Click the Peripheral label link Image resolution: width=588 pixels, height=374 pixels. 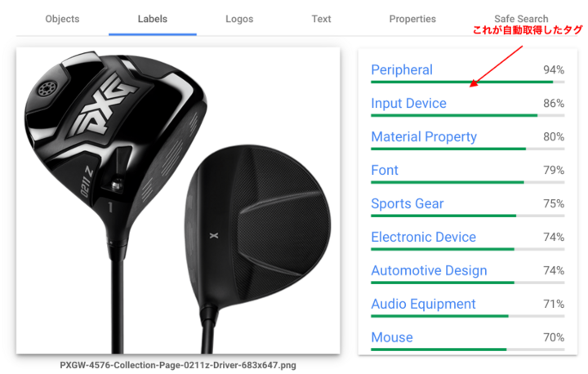coord(402,69)
